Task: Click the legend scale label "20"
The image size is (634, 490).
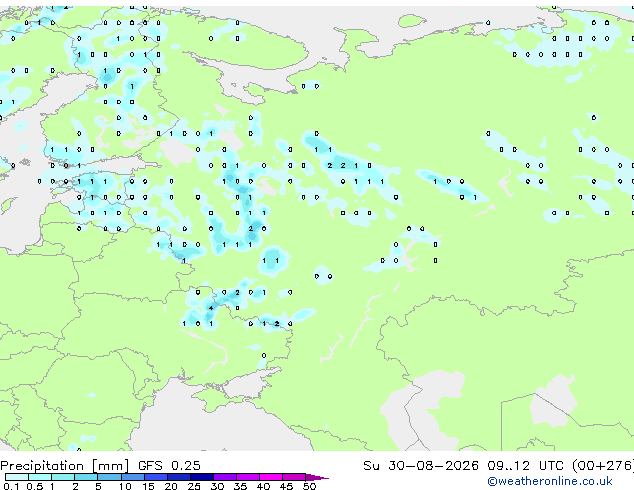Action: tap(171, 486)
